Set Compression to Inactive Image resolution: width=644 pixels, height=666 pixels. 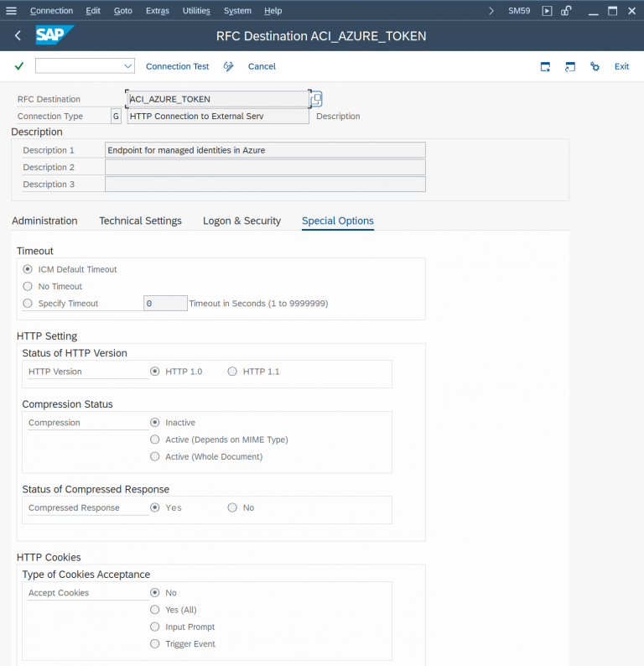tap(155, 423)
